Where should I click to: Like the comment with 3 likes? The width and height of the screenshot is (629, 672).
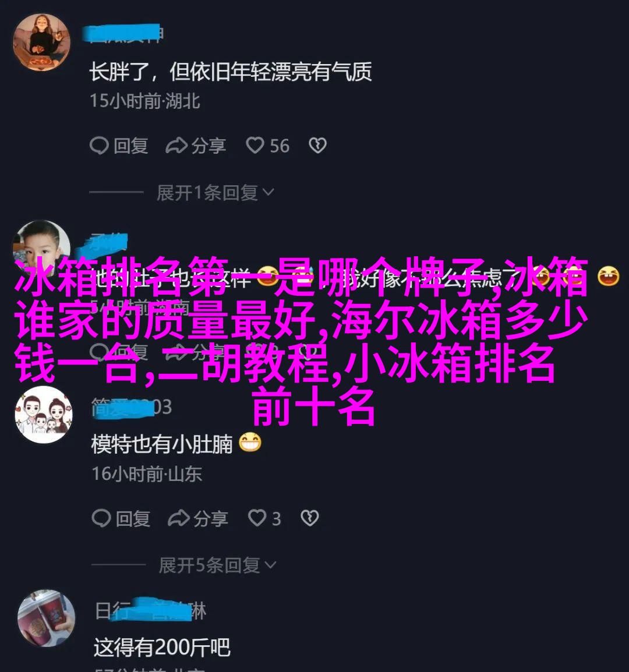[x=257, y=519]
